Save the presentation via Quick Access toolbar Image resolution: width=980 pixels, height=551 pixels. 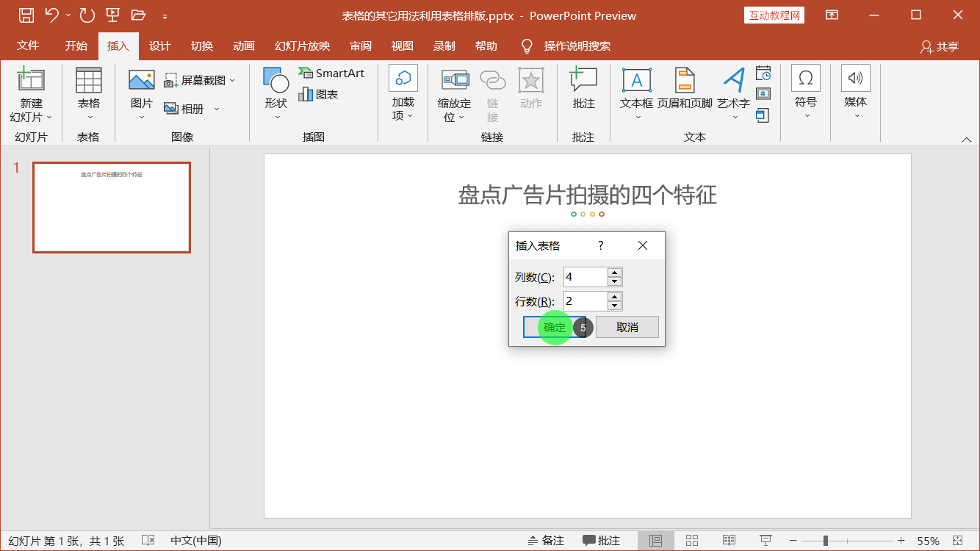coord(28,15)
